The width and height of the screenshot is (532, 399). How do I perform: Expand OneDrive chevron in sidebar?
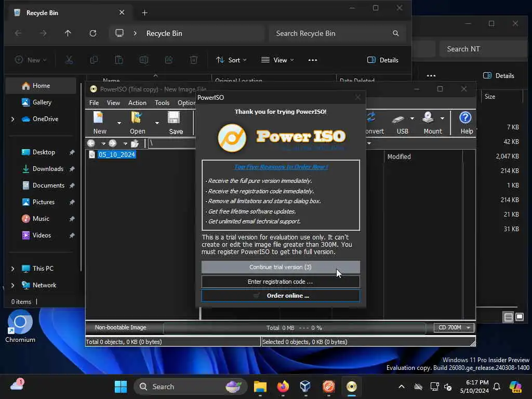13,119
